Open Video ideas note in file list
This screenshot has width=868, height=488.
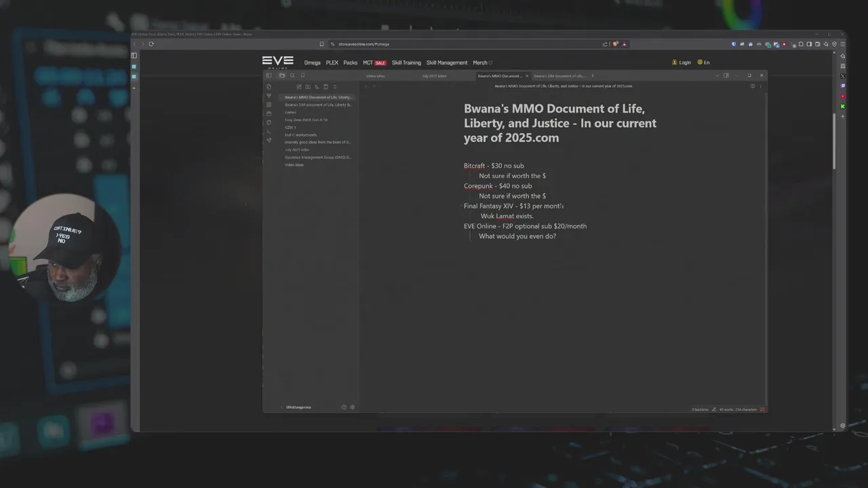pyautogui.click(x=294, y=165)
